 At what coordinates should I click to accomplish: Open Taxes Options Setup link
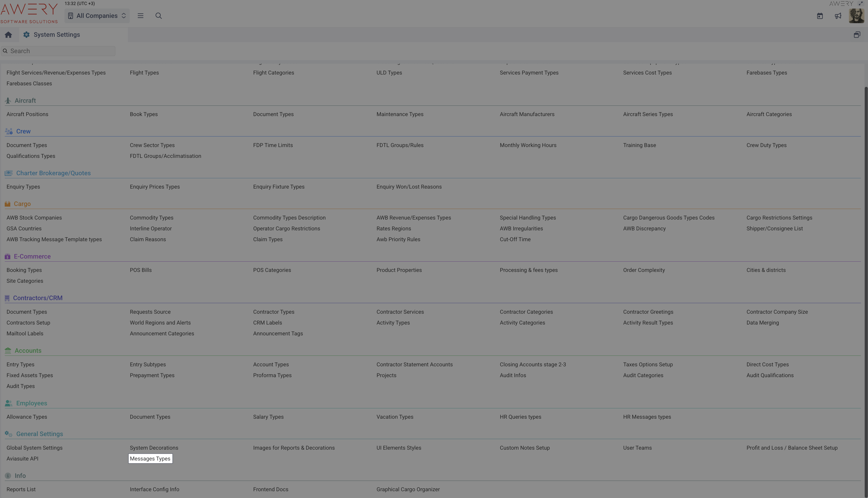(648, 364)
